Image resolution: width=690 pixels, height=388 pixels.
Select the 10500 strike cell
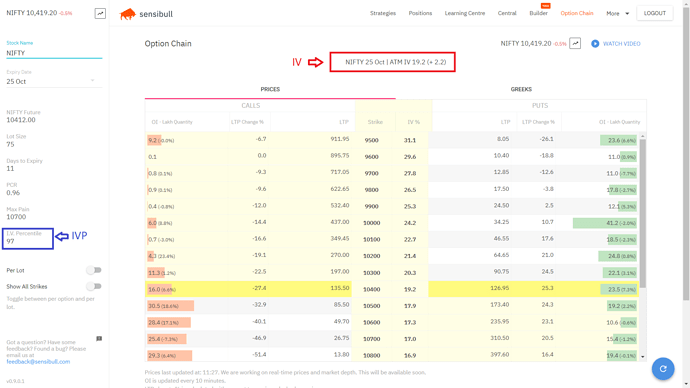point(371,306)
